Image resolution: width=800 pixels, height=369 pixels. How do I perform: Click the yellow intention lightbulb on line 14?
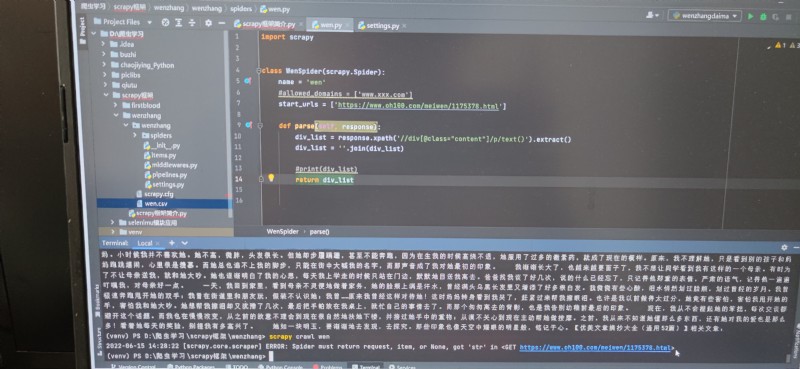coord(271,178)
